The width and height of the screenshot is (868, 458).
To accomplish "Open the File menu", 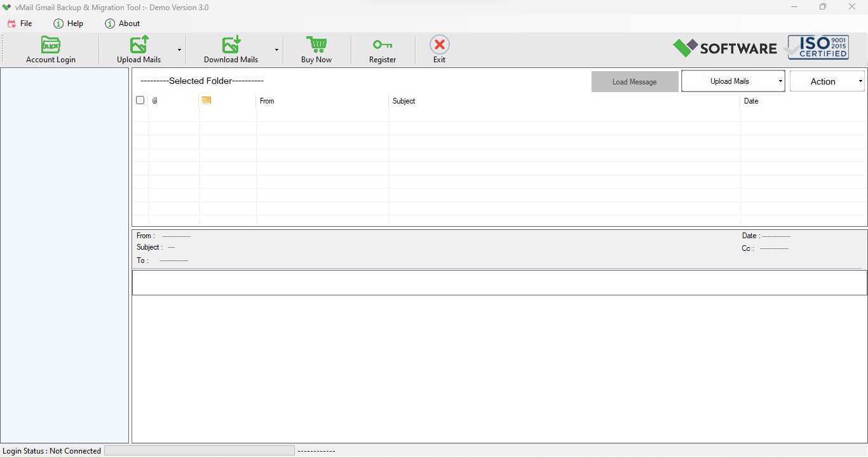I will click(x=20, y=24).
